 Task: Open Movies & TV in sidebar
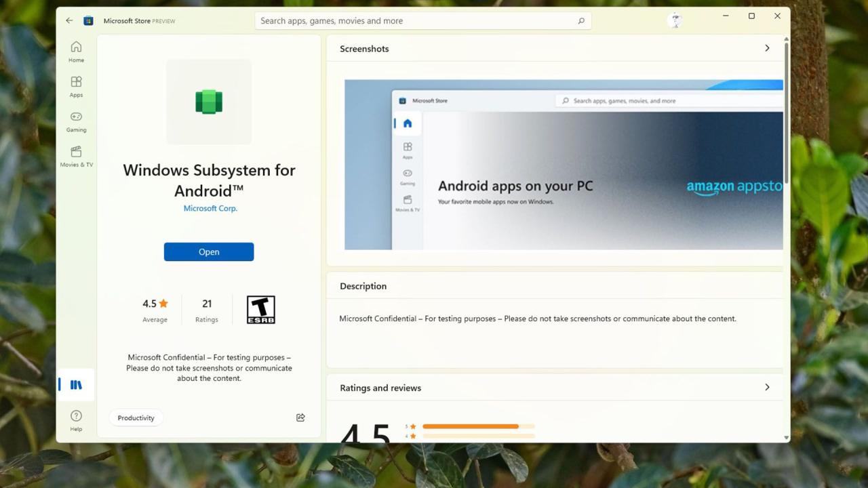click(76, 157)
